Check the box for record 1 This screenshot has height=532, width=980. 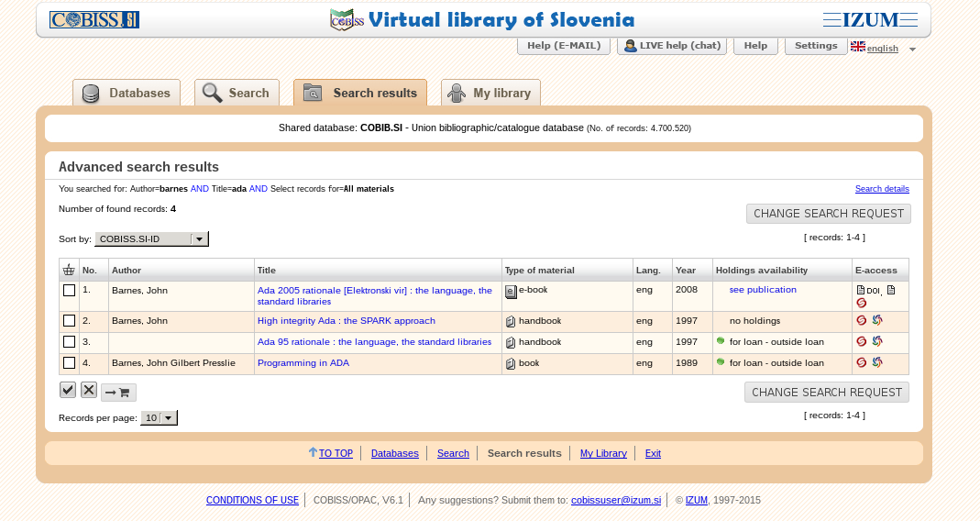coord(70,290)
